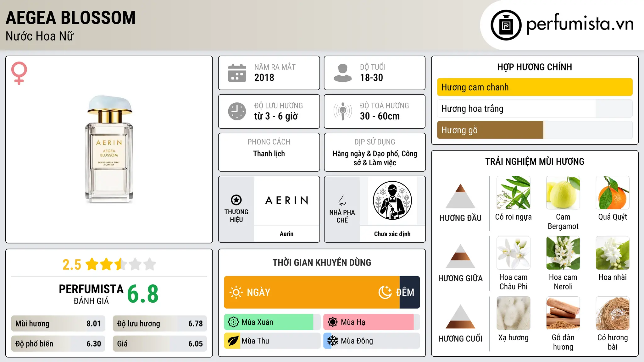Select the Quả Quýt note image
This screenshot has height=362, width=644.
(x=613, y=193)
